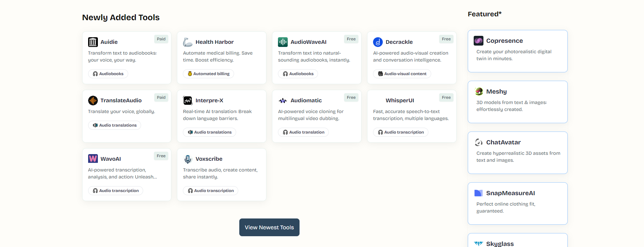Click 'Automate medical billing' description text
644x247 pixels.
coord(218,56)
